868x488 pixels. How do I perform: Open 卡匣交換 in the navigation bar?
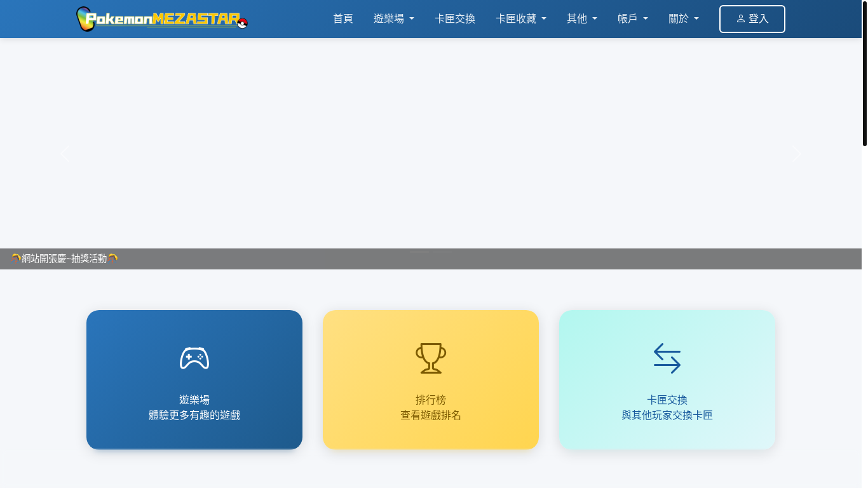pyautogui.click(x=455, y=19)
